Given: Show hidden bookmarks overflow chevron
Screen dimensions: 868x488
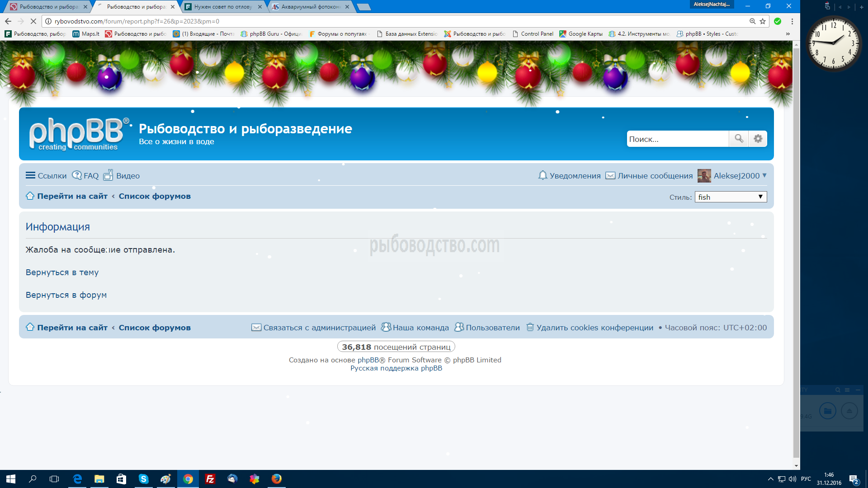Looking at the screenshot, I should pos(788,34).
